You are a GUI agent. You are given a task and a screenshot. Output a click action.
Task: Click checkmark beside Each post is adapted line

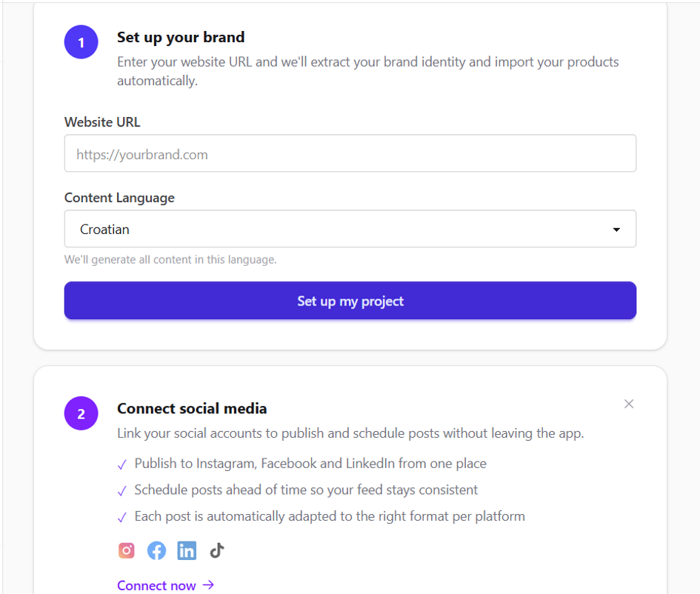coord(122,517)
